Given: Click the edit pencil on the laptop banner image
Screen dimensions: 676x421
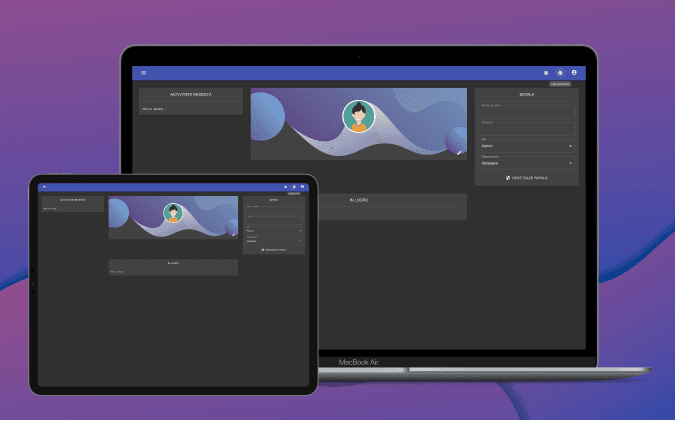Looking at the screenshot, I should pos(459,153).
